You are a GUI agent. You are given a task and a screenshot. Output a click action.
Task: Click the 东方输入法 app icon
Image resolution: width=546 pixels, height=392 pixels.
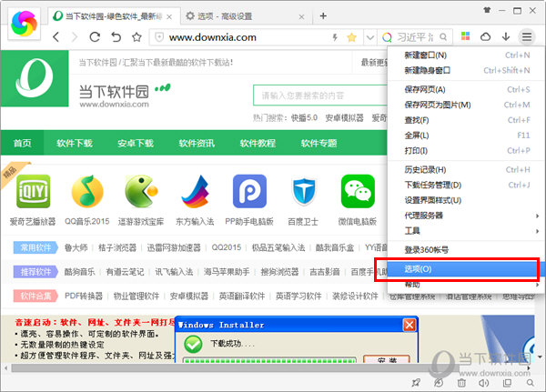click(x=195, y=191)
